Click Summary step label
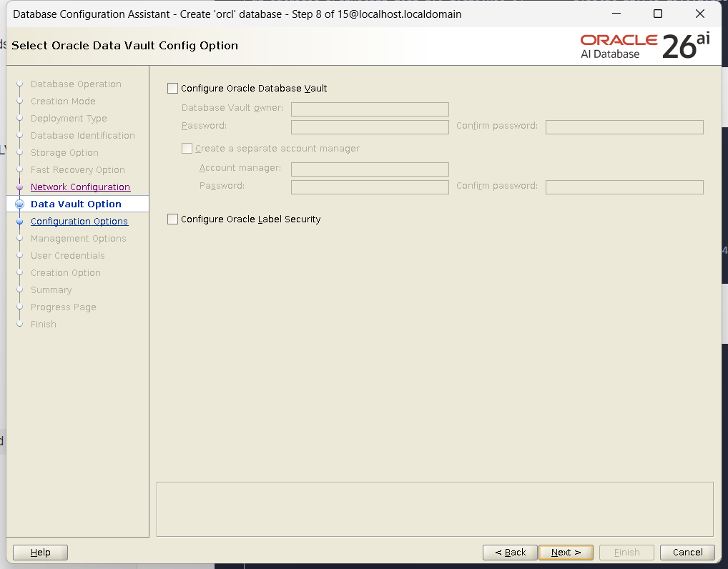The height and width of the screenshot is (569, 728). (51, 290)
